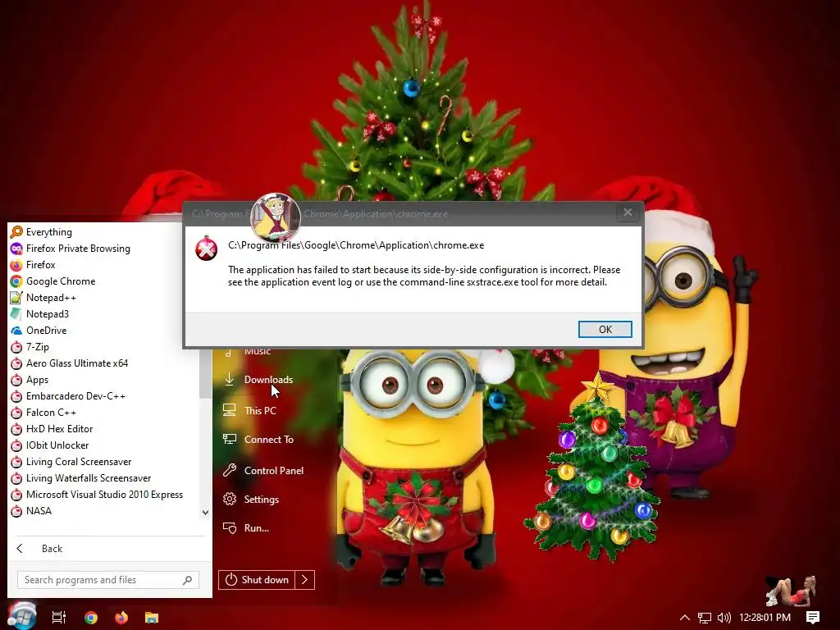This screenshot has height=630, width=840.
Task: Open File Explorer from the taskbar
Action: coord(152,618)
